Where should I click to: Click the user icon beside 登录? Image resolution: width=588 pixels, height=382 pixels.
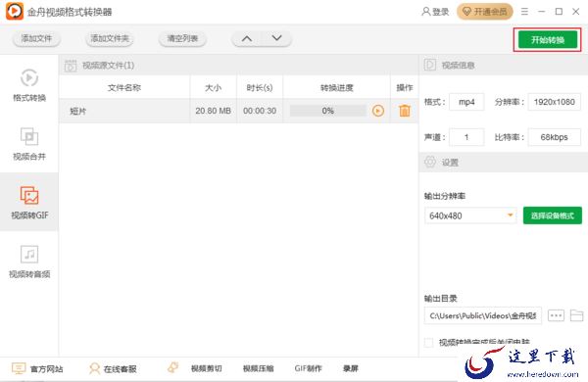426,12
